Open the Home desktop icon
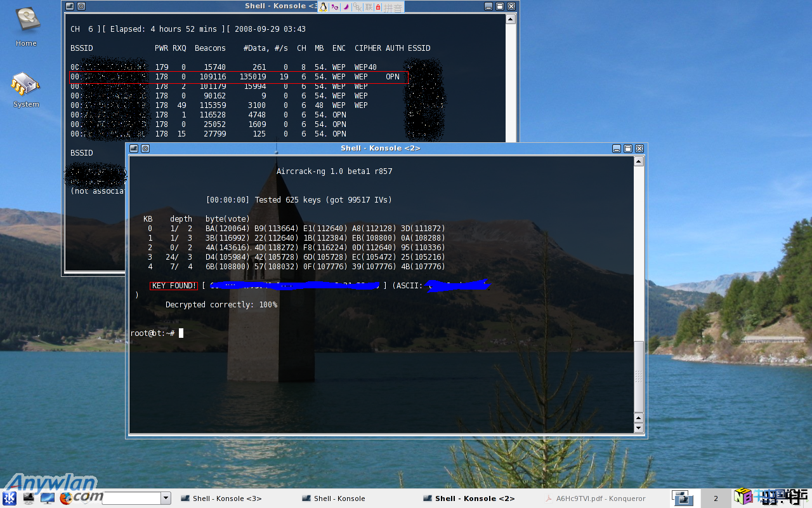Screen dimensions: 812x508 [x=26, y=25]
